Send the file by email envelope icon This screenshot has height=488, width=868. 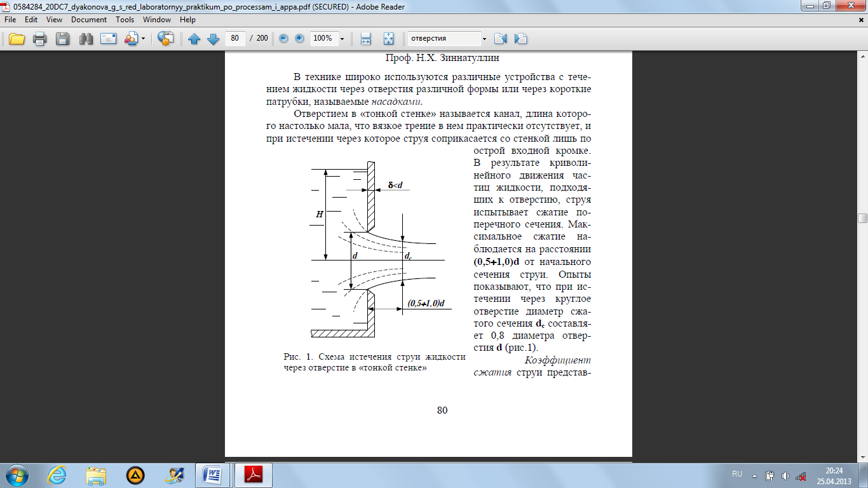click(x=109, y=39)
